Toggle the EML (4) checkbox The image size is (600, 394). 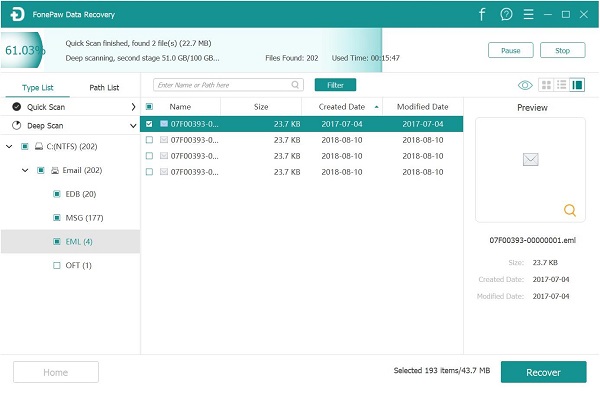(x=57, y=241)
